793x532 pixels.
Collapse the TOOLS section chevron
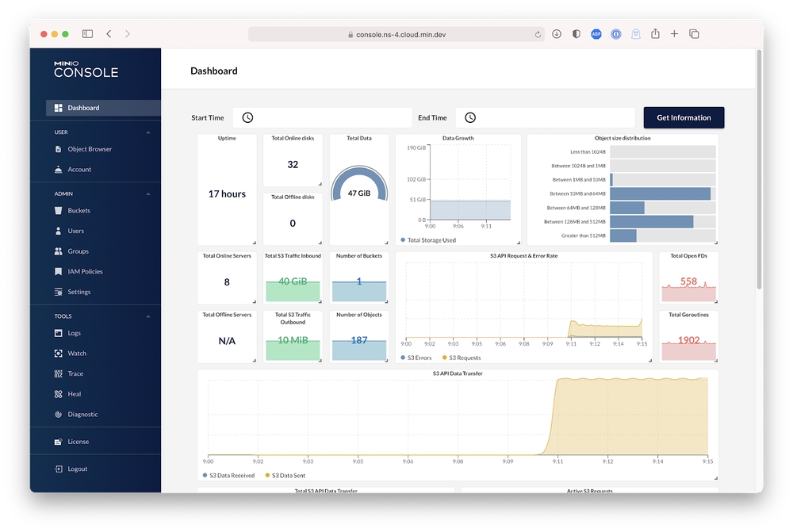[148, 316]
